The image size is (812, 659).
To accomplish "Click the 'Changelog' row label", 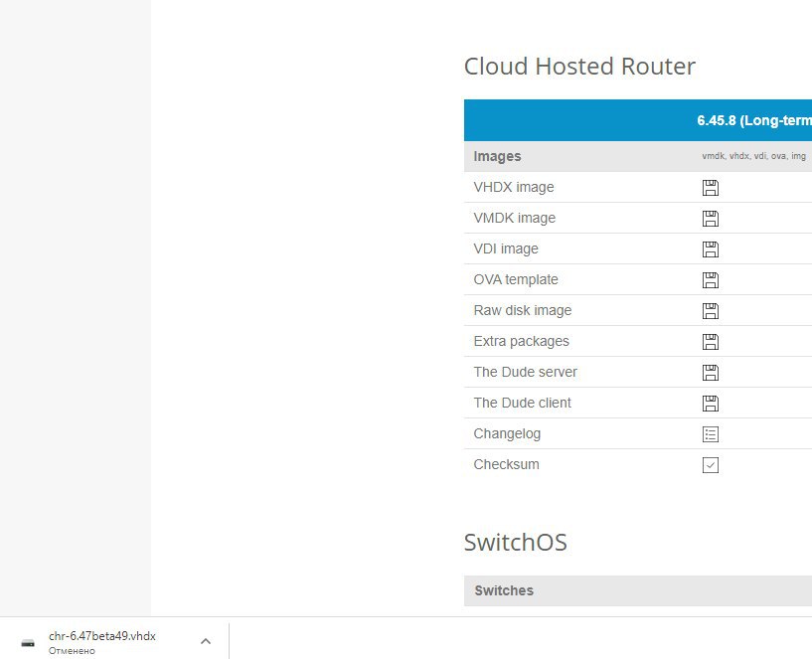I will (507, 433).
